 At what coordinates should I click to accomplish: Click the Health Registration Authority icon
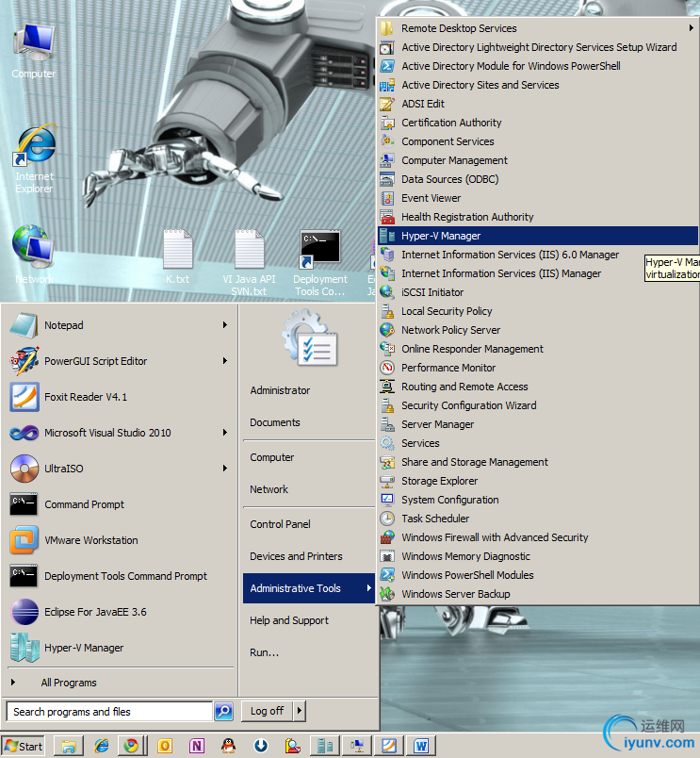(387, 217)
